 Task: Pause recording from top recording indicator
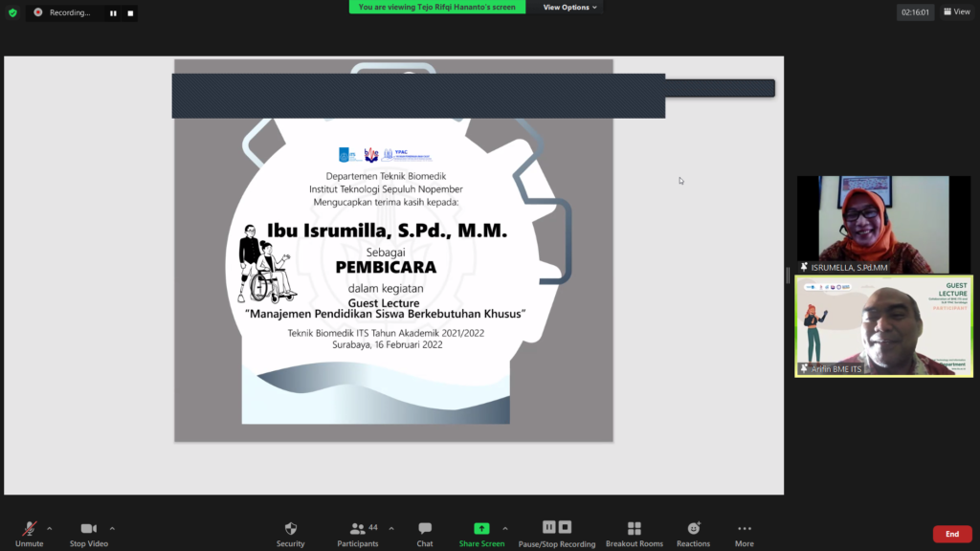click(113, 13)
